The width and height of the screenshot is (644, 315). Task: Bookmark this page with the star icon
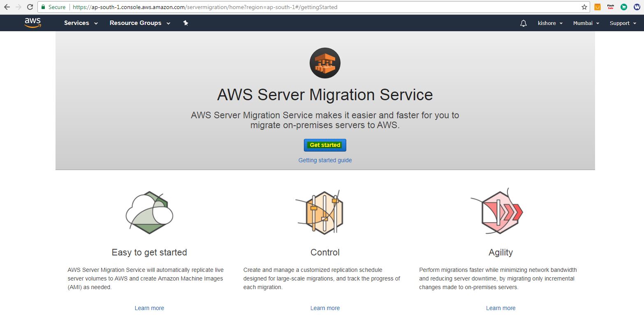click(x=584, y=7)
